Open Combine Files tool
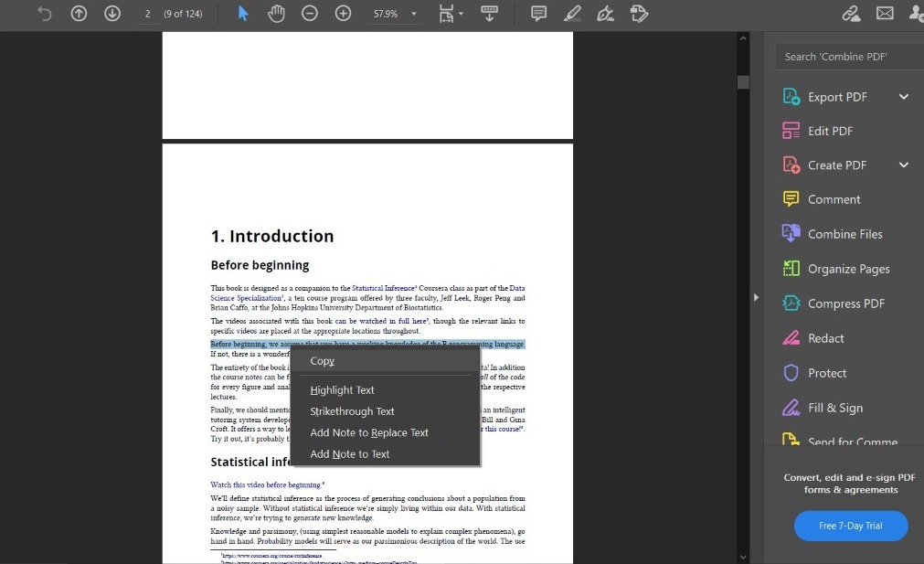The width and height of the screenshot is (924, 564). coord(844,234)
